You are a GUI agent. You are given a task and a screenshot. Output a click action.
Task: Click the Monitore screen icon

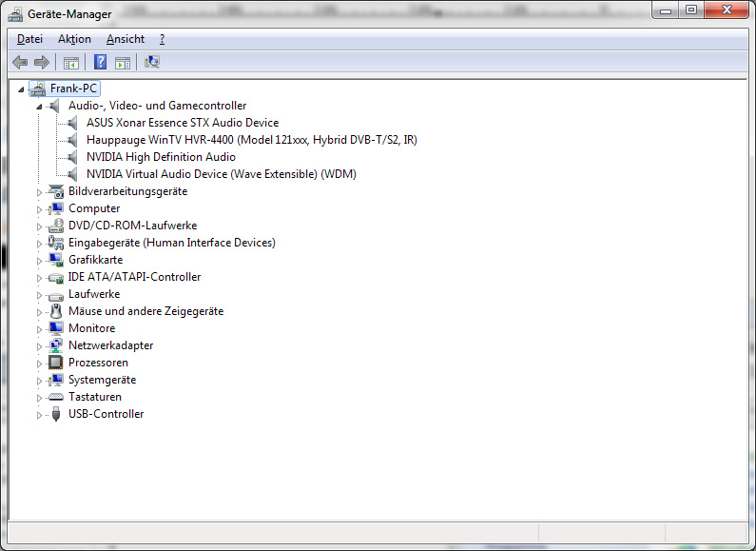[56, 328]
